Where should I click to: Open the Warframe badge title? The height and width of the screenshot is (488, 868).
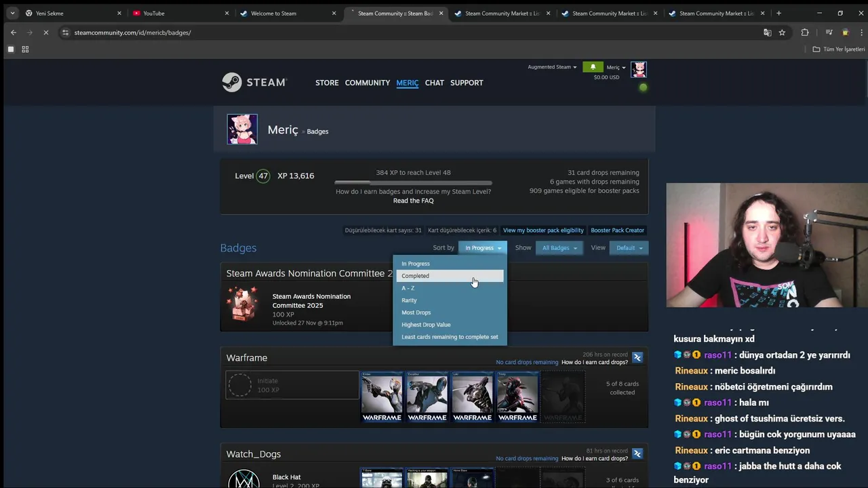247,358
